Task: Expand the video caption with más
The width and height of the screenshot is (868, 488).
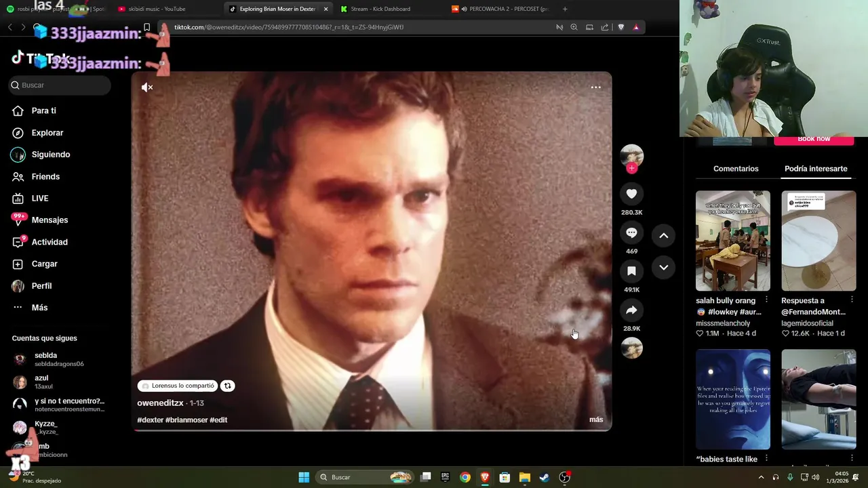Action: tap(596, 420)
